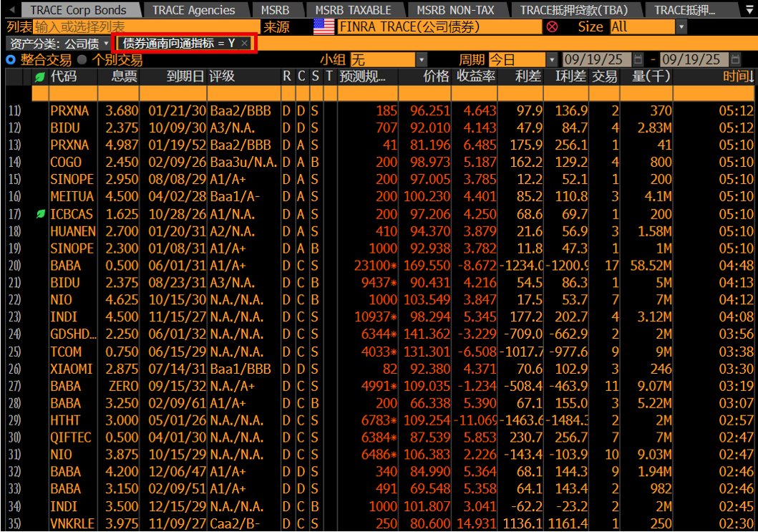Expand the 资产分类 公司债 dropdown
Screen dimensions: 758x532
click(x=111, y=44)
